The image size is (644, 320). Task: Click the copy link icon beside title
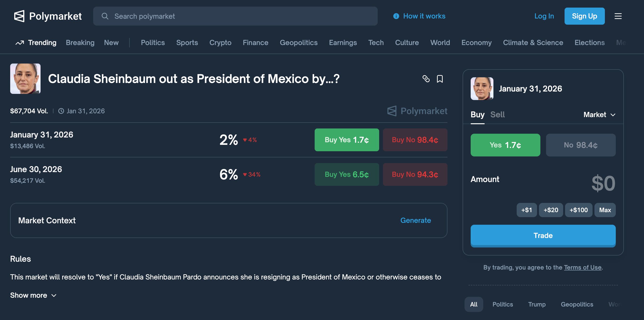click(426, 79)
